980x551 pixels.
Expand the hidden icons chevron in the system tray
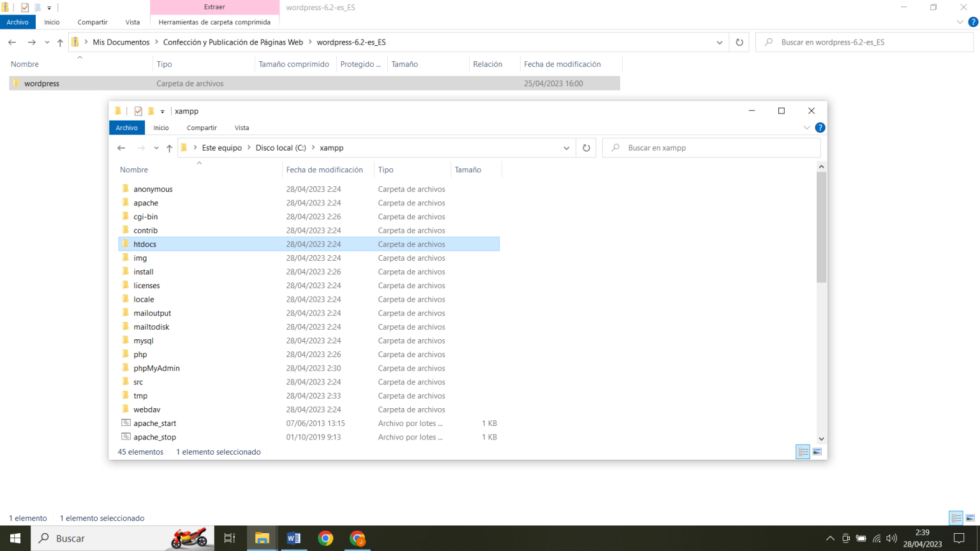831,538
